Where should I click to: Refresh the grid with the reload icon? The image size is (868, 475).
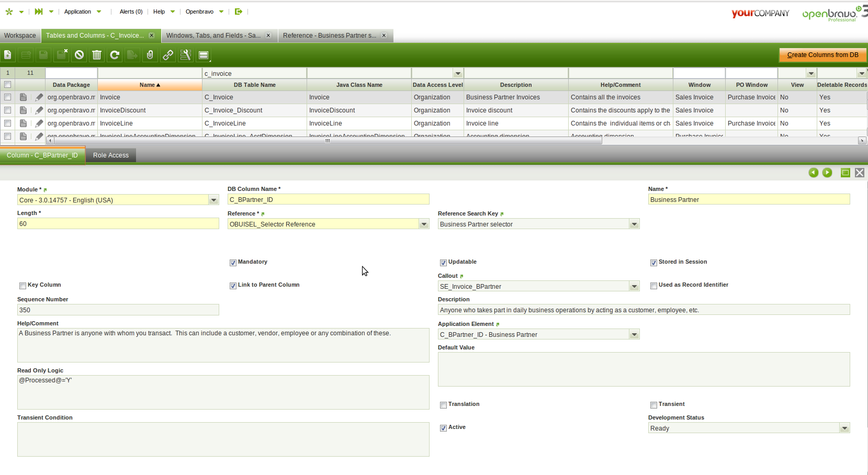[115, 55]
